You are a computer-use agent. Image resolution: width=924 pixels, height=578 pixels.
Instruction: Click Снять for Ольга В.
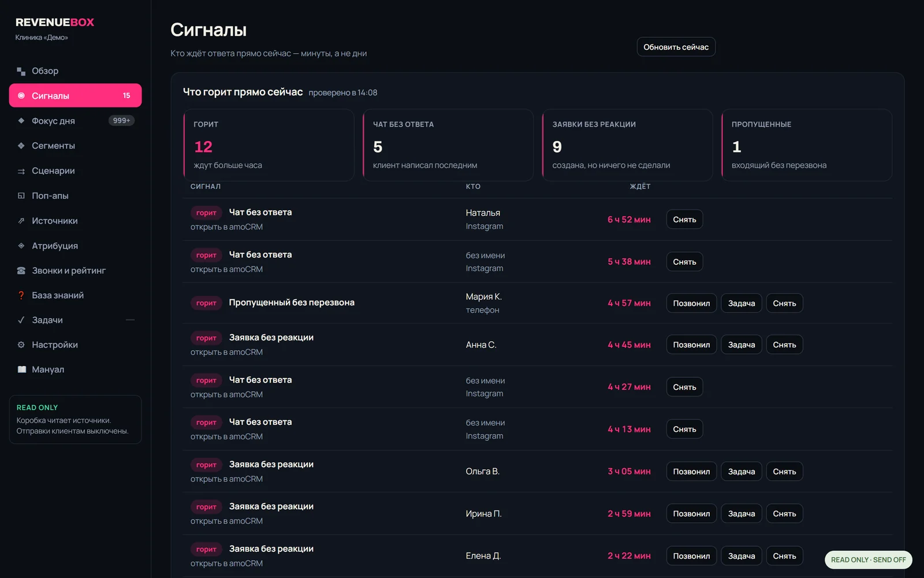coord(784,472)
